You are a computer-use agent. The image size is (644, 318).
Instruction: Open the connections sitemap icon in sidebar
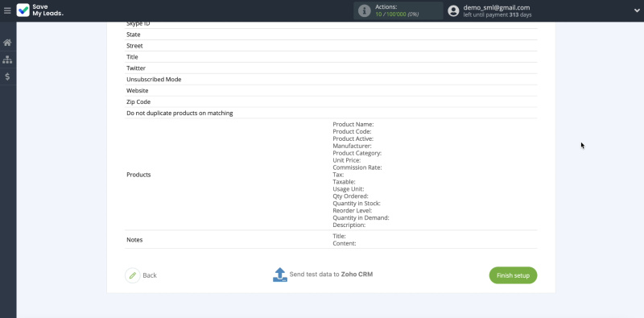7,60
